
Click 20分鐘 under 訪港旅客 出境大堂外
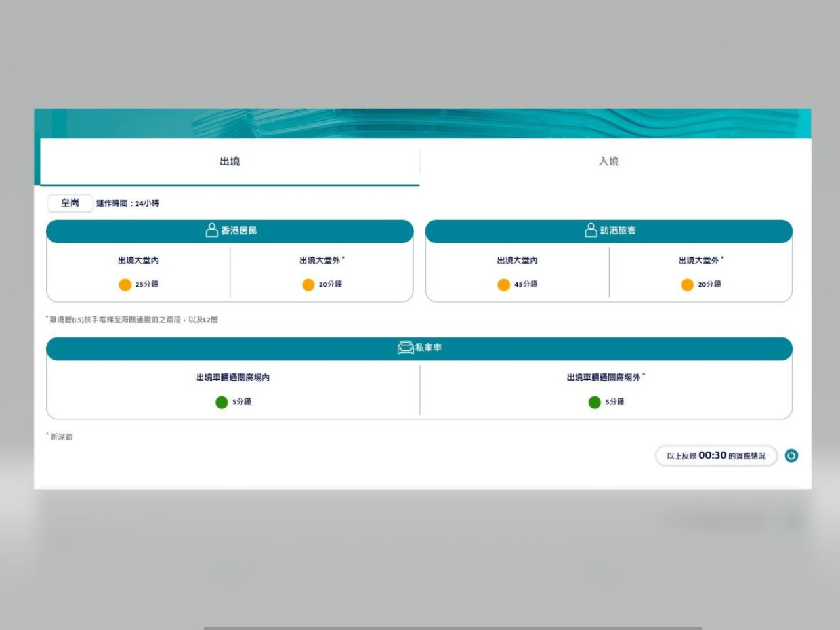pyautogui.click(x=709, y=284)
